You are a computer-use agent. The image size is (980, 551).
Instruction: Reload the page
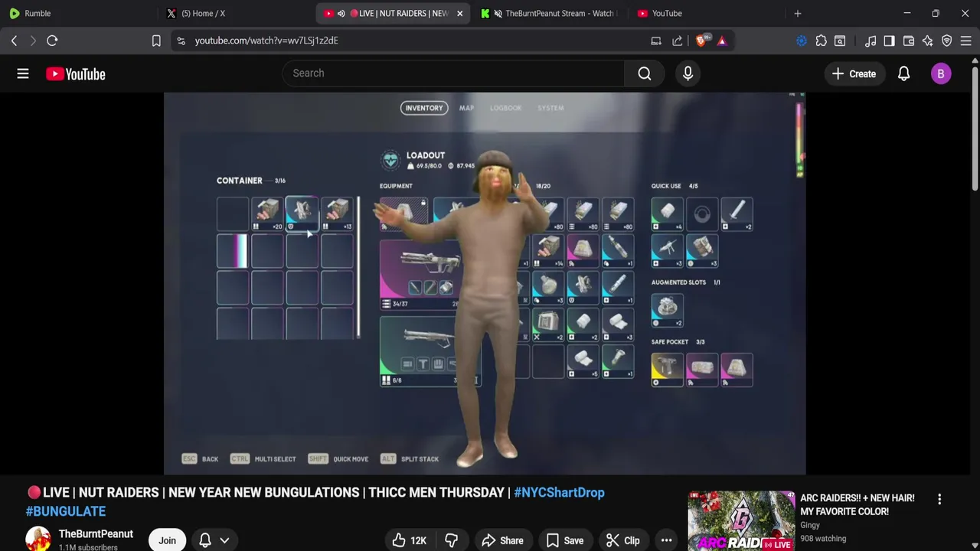pyautogui.click(x=52, y=41)
